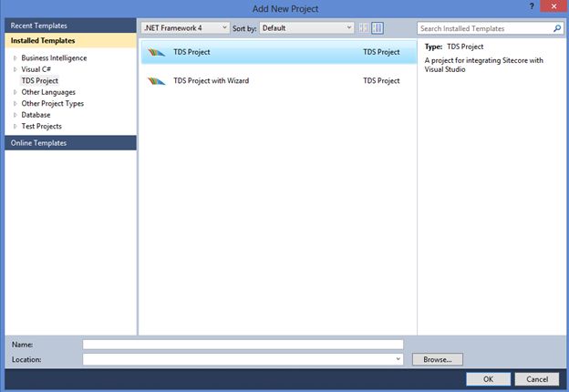This screenshot has height=392, width=569.
Task: Select Other Project Types category
Action: coord(53,104)
